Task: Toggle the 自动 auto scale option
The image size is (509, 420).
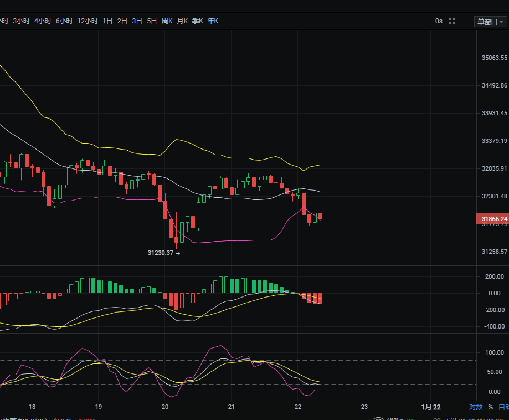Action: click(x=503, y=407)
